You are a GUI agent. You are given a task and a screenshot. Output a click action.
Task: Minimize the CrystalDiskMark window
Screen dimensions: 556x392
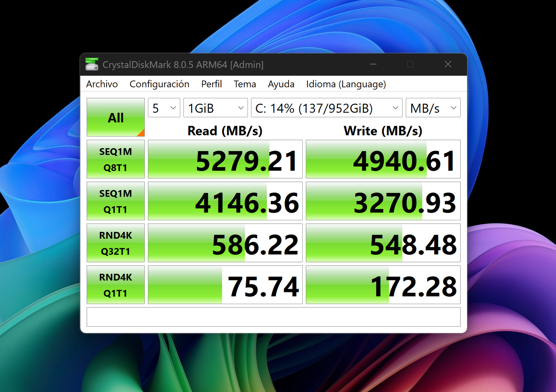pos(373,64)
